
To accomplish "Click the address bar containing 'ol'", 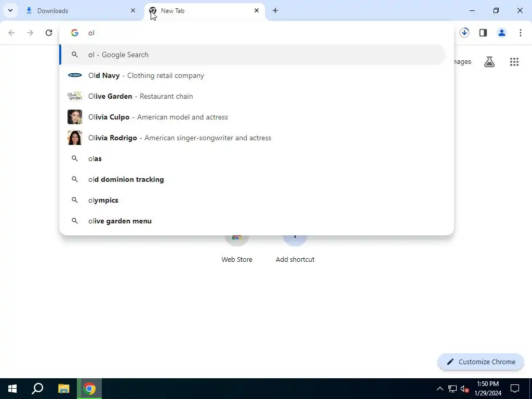I will coord(257,33).
